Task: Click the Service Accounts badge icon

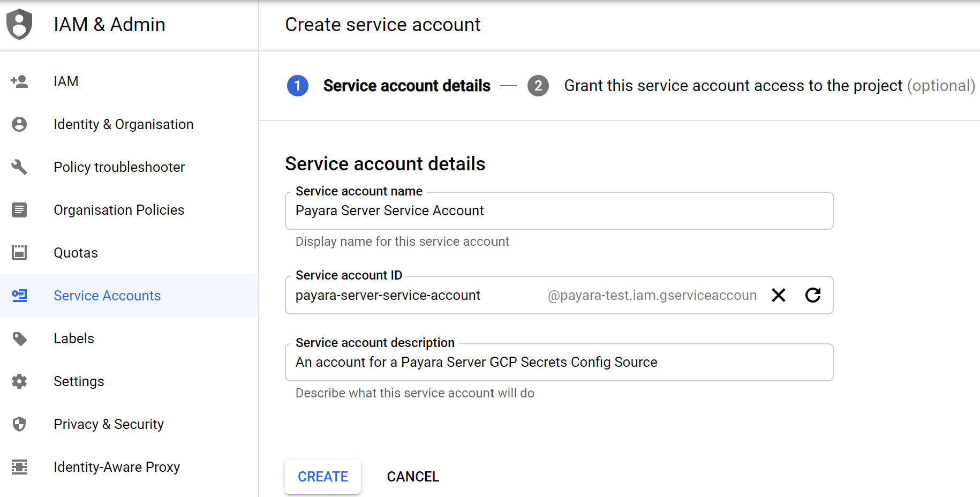Action: click(x=19, y=295)
